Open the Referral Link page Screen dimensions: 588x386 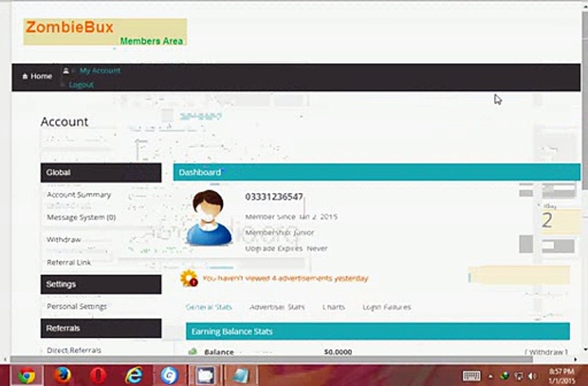click(x=69, y=262)
